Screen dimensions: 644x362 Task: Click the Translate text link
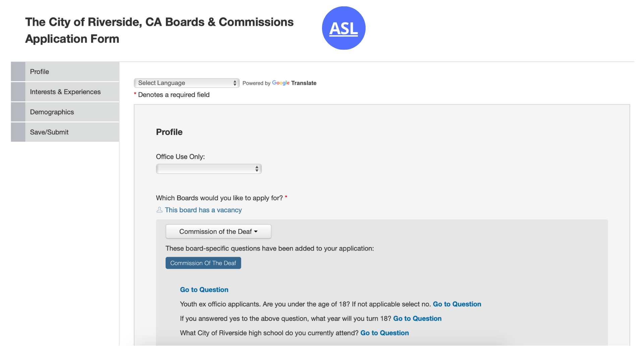point(304,83)
